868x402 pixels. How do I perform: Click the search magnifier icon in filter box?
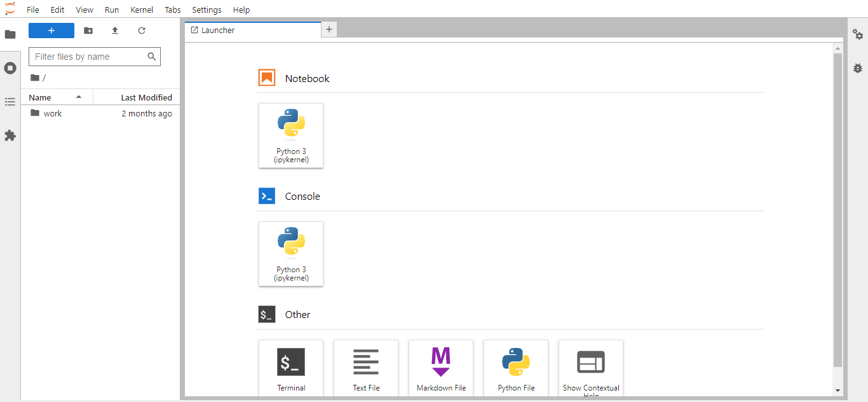click(152, 57)
